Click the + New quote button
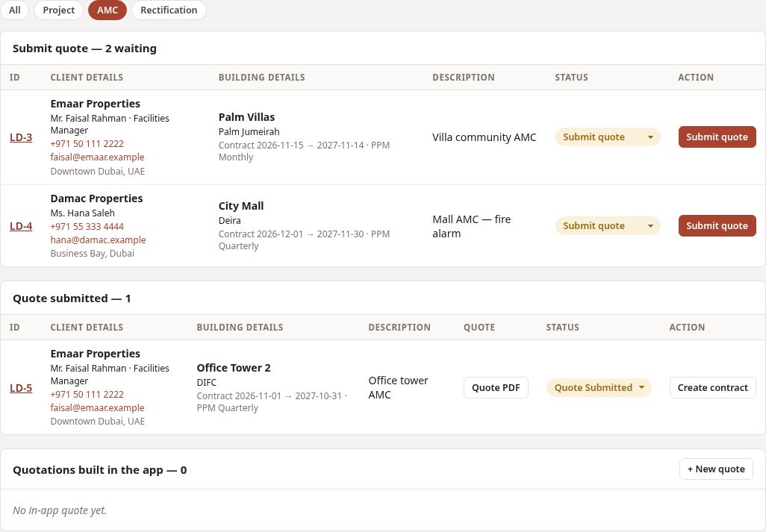This screenshot has height=532, width=766. click(x=716, y=469)
